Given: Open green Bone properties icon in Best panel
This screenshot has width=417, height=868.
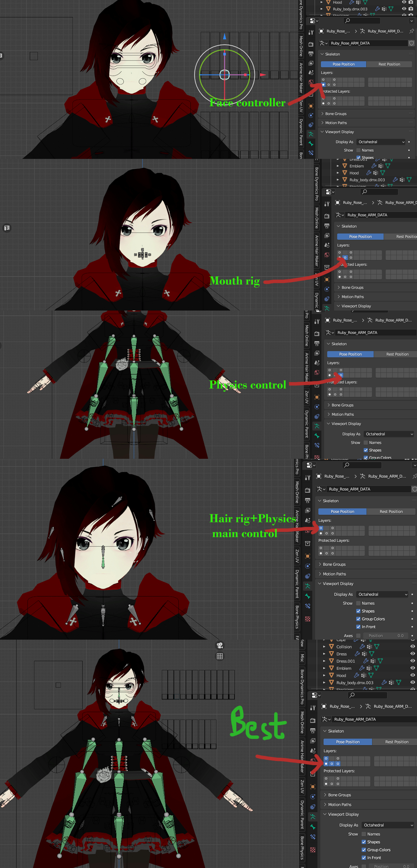Looking at the screenshot, I should pos(313,826).
